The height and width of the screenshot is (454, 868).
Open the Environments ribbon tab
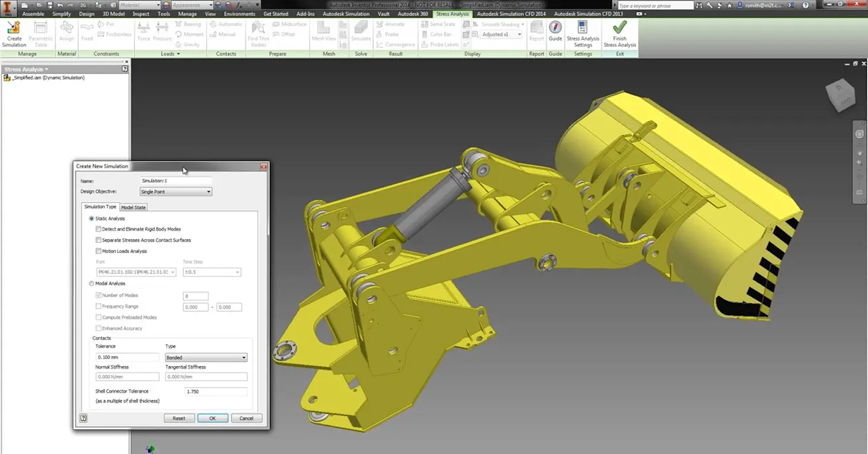[239, 14]
